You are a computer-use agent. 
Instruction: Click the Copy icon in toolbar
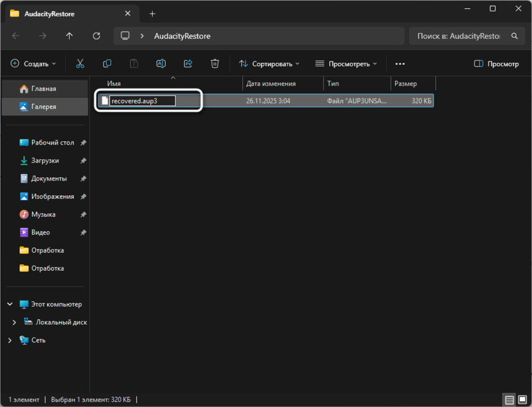107,63
